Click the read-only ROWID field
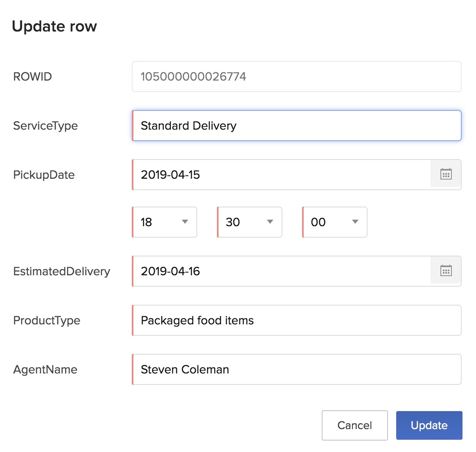This screenshot has width=476, height=452. point(296,76)
